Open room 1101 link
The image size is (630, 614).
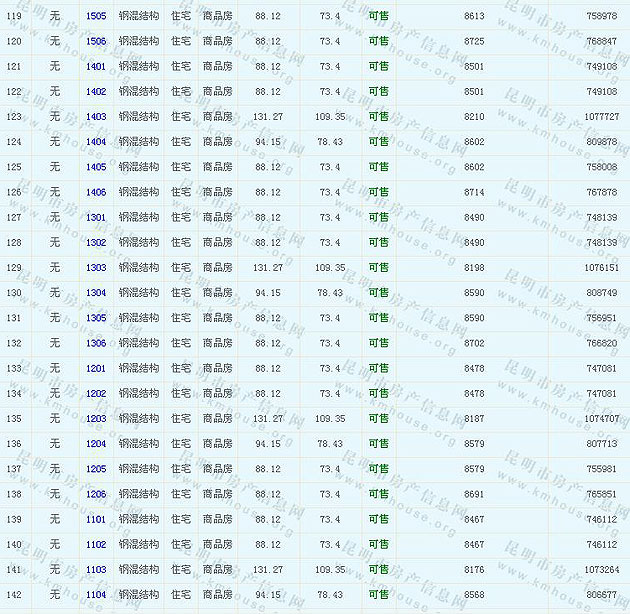[x=96, y=519]
